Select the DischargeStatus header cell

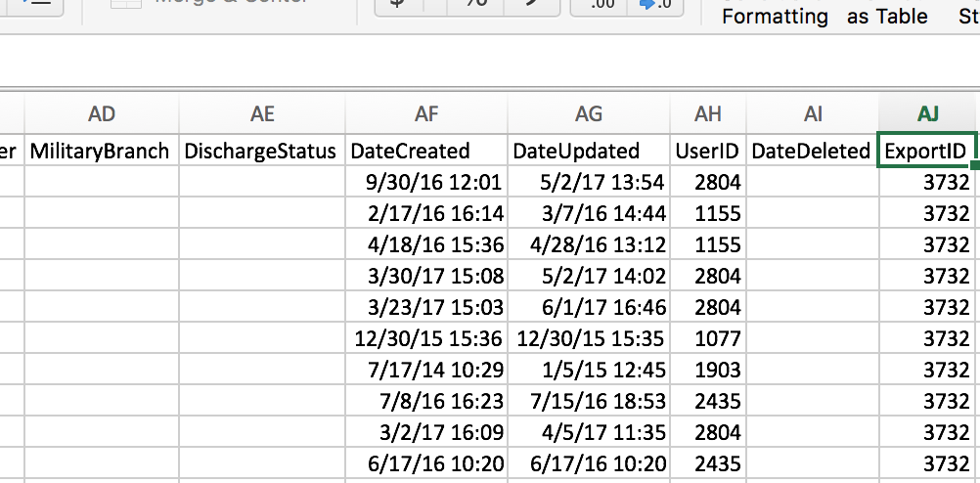point(261,151)
